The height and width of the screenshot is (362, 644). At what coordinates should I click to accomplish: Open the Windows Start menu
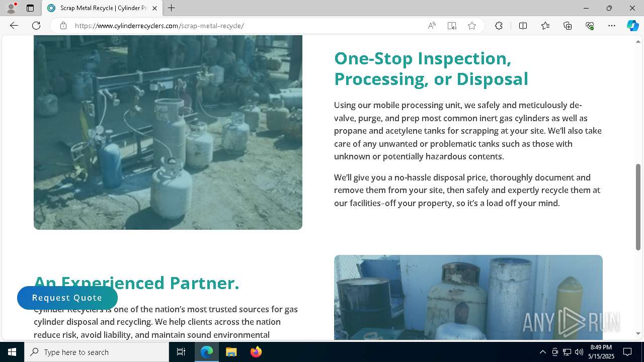(x=12, y=352)
